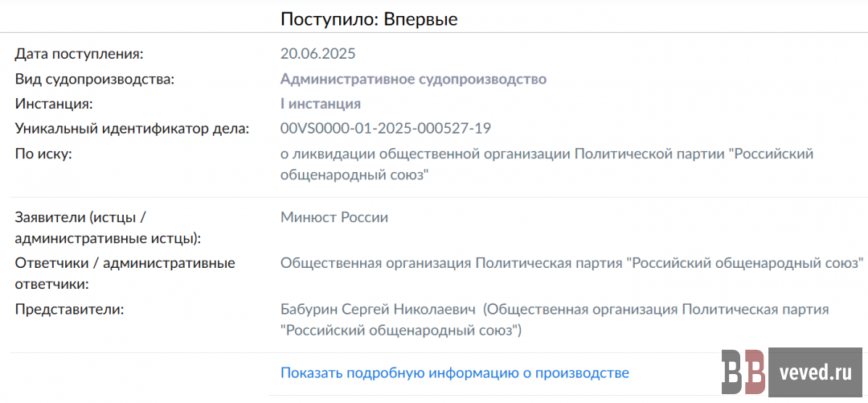Select the 'Поступило: Впервые' heading

click(369, 19)
